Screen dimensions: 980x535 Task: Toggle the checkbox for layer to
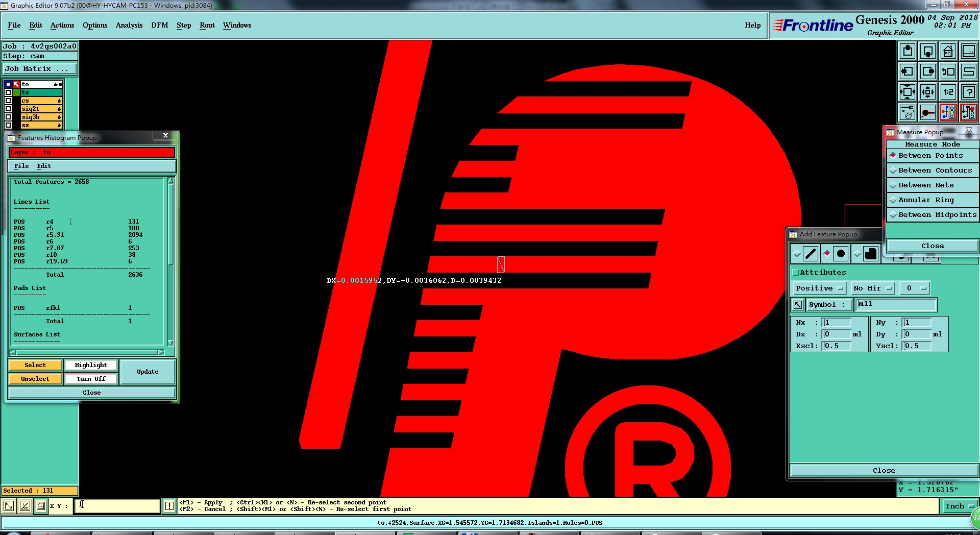click(x=8, y=84)
